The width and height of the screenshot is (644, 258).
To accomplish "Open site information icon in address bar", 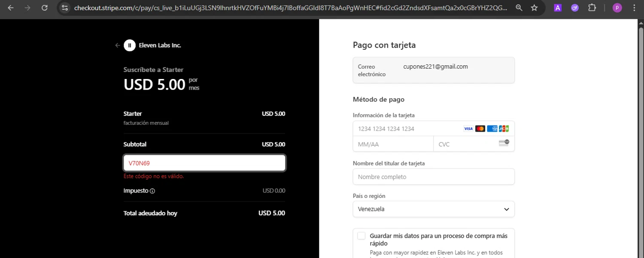I will (64, 8).
